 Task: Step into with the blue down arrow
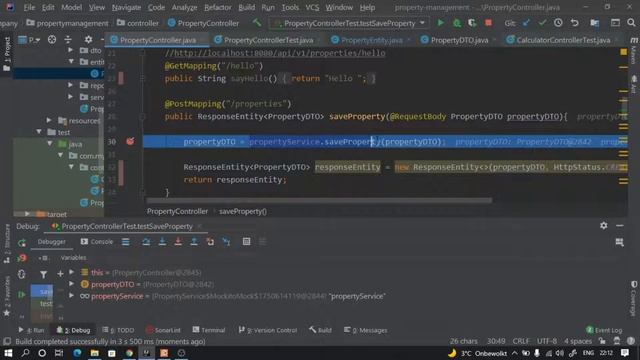(162, 242)
